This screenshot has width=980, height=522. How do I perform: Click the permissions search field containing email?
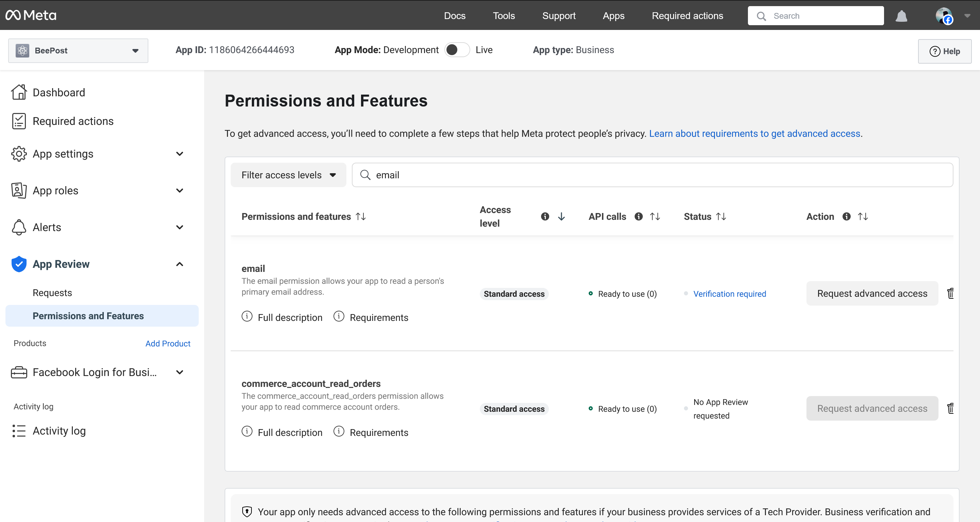point(652,175)
